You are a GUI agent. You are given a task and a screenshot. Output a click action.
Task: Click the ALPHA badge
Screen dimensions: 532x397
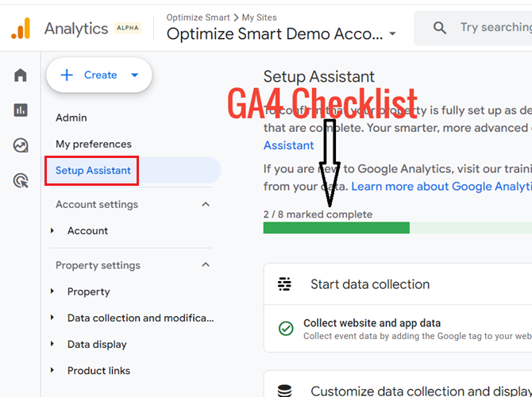(x=128, y=28)
